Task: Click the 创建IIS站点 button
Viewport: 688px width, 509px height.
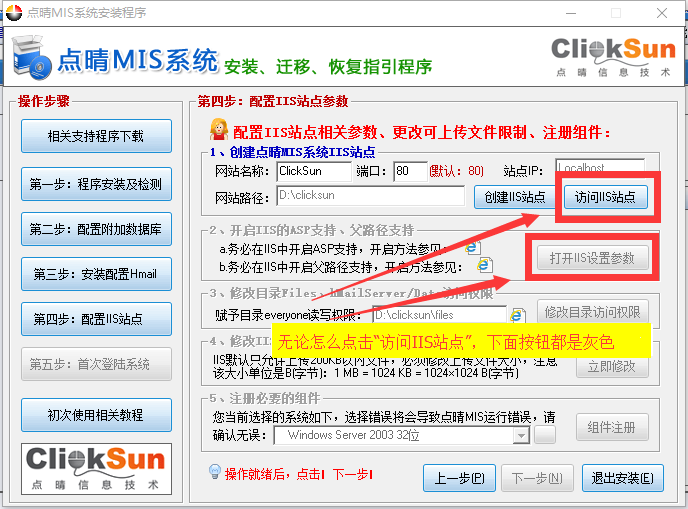Action: click(x=514, y=197)
